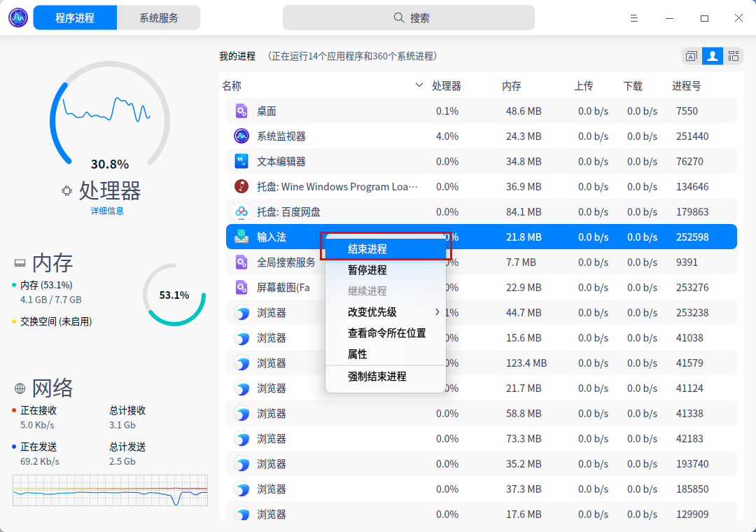Click the search magnifier icon
756x532 pixels.
click(x=399, y=17)
